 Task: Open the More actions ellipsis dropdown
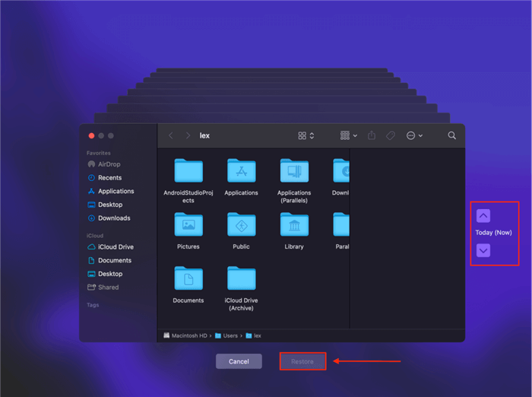click(414, 135)
